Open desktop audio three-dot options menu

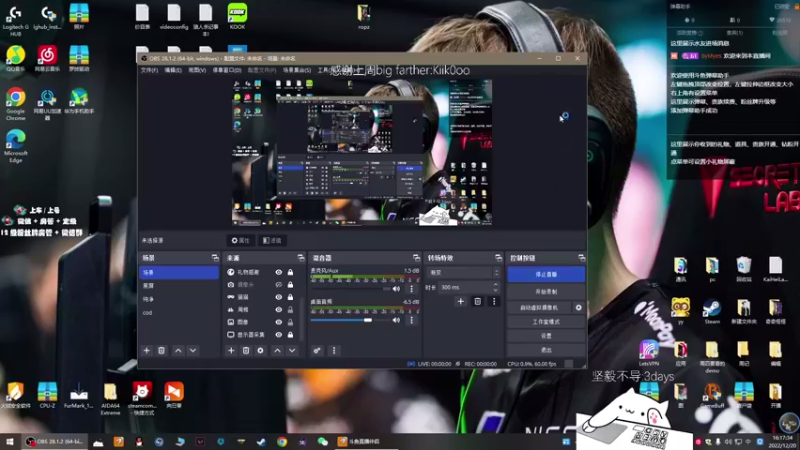point(411,320)
